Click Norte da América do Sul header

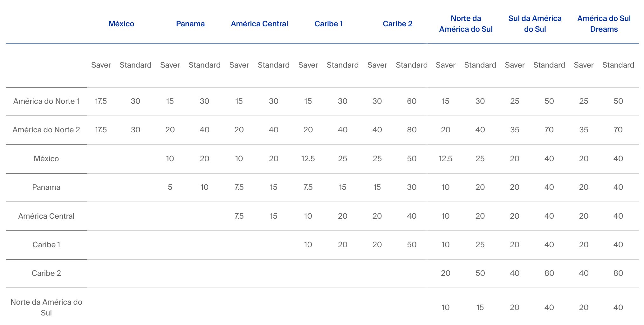coord(466,24)
